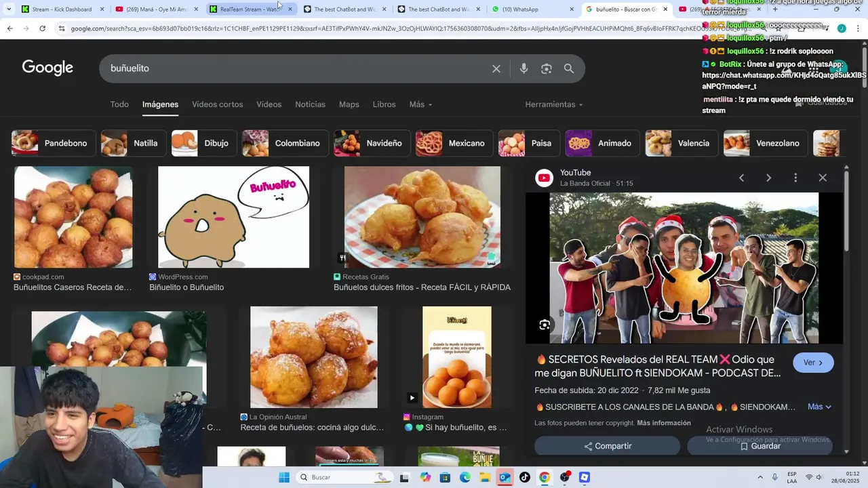Show previous image in preview panel
Viewport: 868px width, 488px height.
click(x=741, y=178)
